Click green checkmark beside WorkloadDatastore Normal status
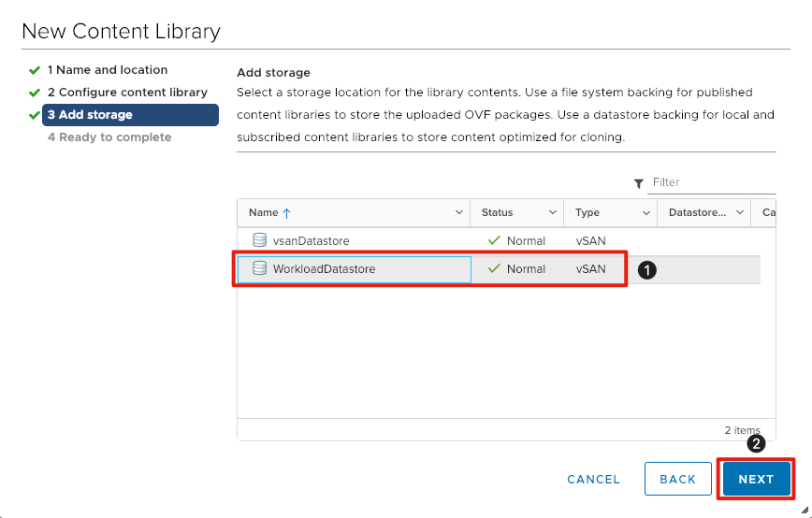 [494, 268]
